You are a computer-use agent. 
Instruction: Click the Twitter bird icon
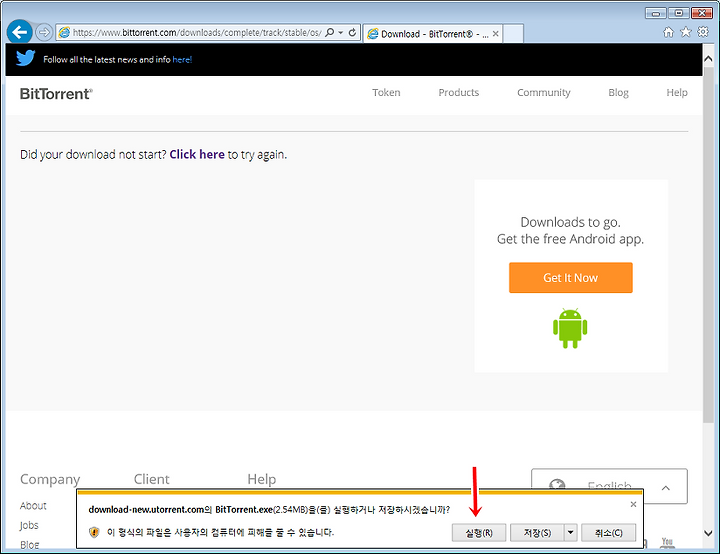[x=26, y=58]
